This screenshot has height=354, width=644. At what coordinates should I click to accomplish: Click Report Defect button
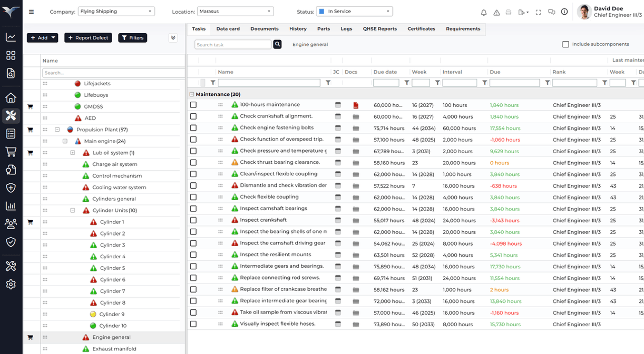[x=88, y=38]
